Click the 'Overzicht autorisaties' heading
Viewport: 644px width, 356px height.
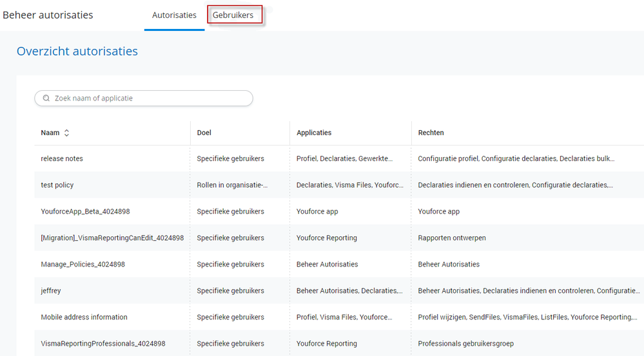click(x=77, y=51)
